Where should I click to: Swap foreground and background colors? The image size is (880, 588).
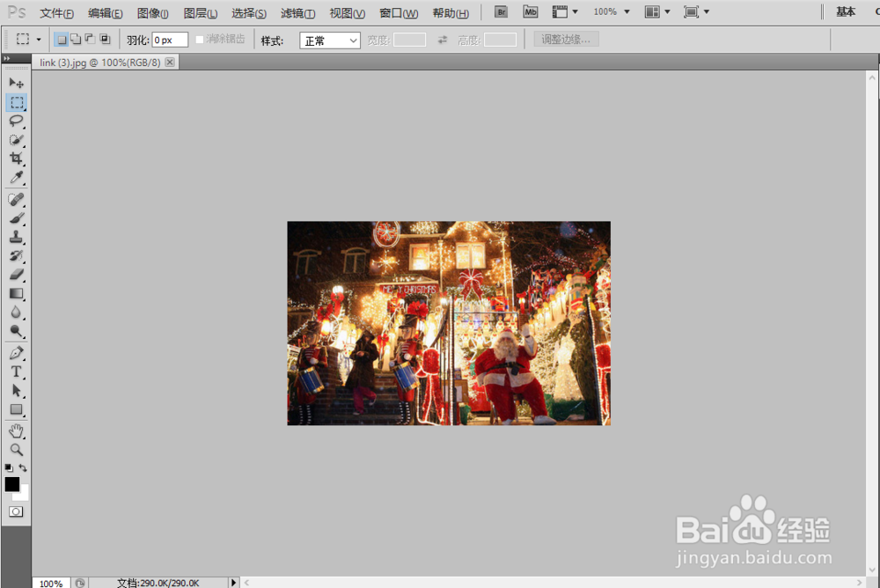(x=23, y=467)
